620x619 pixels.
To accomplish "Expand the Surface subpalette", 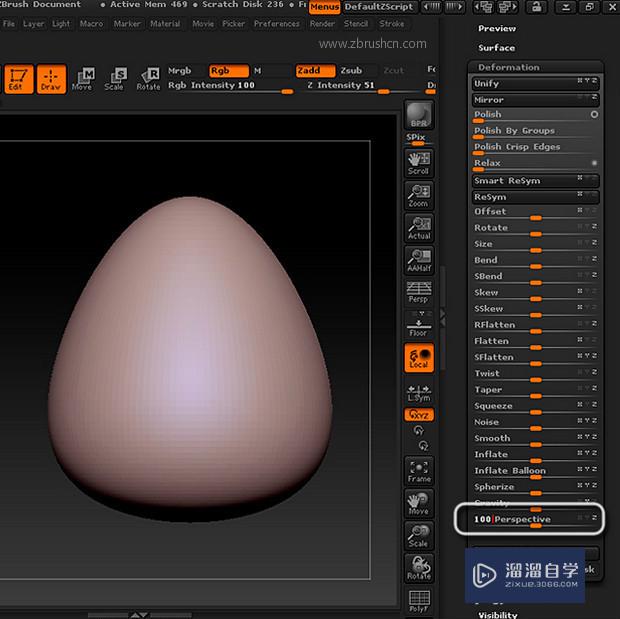I will (497, 47).
